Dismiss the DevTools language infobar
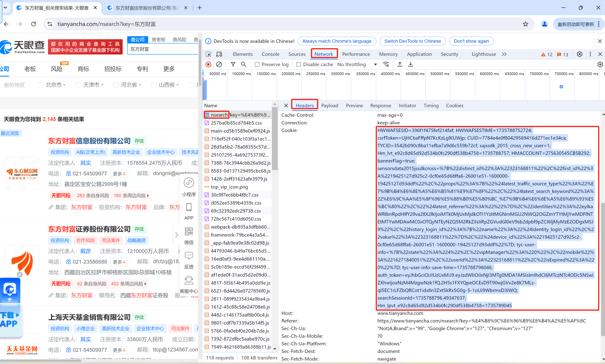 click(600, 41)
